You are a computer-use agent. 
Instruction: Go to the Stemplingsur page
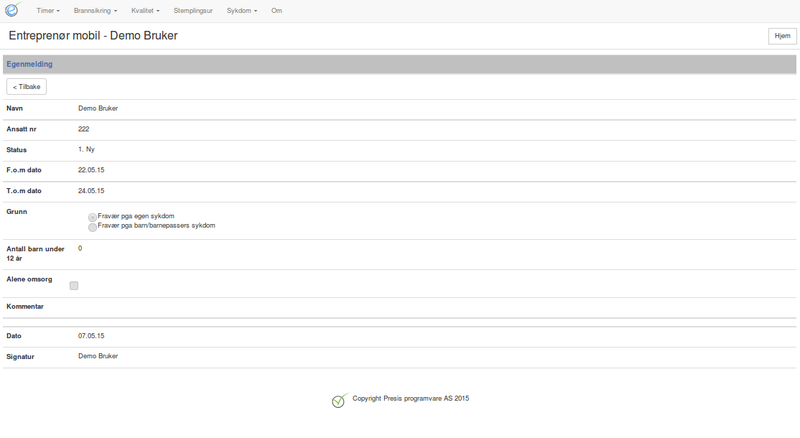194,10
